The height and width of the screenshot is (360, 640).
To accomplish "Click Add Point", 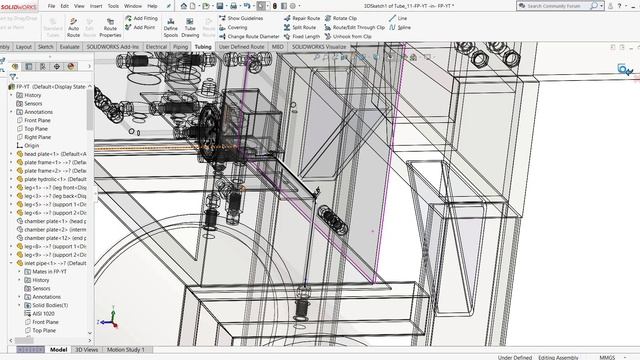I will click(140, 27).
